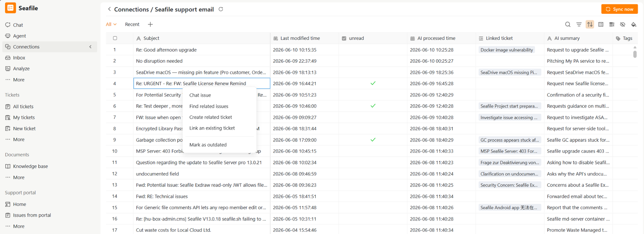Select subject Fwd: RE: Technical issues

point(202,197)
